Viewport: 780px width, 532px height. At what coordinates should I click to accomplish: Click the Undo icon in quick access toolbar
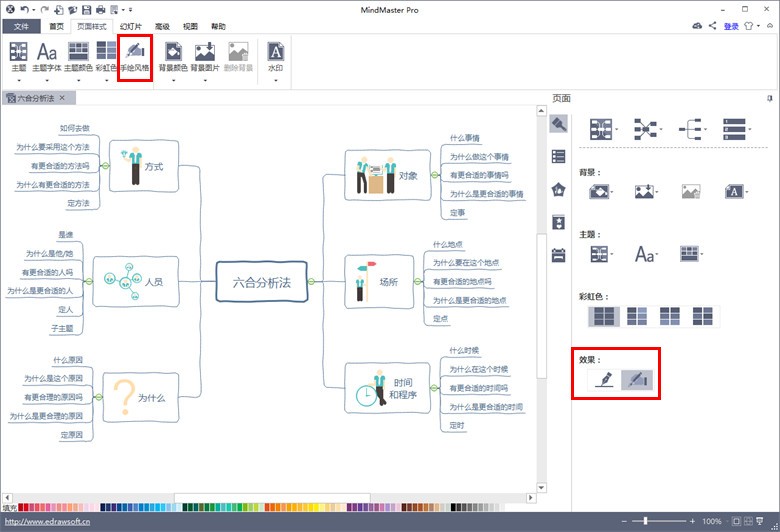(x=24, y=9)
